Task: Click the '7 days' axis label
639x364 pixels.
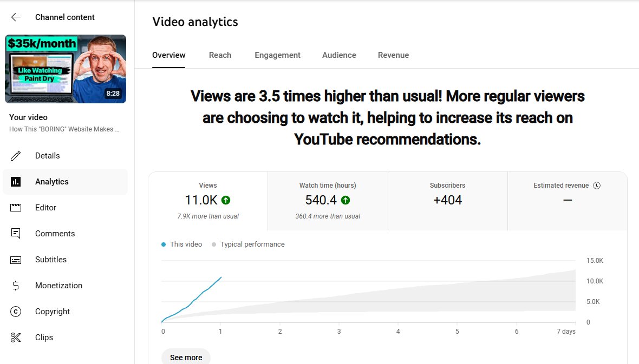Action: (x=566, y=332)
